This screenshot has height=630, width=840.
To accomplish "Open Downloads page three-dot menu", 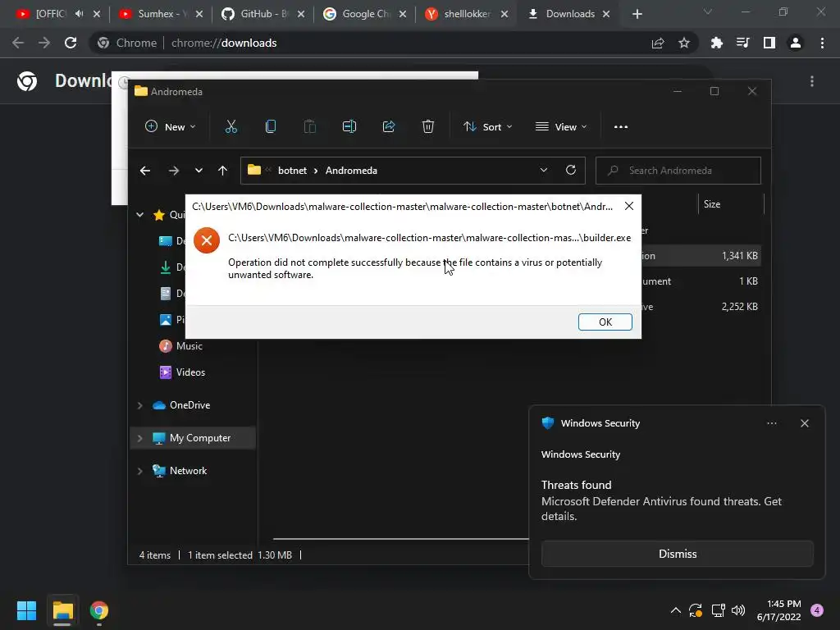I will pyautogui.click(x=812, y=81).
